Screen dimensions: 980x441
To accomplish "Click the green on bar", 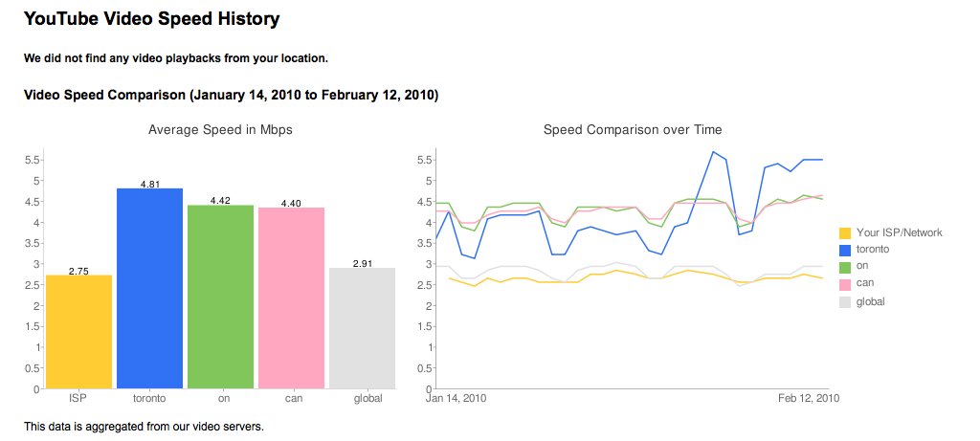I will point(220,297).
